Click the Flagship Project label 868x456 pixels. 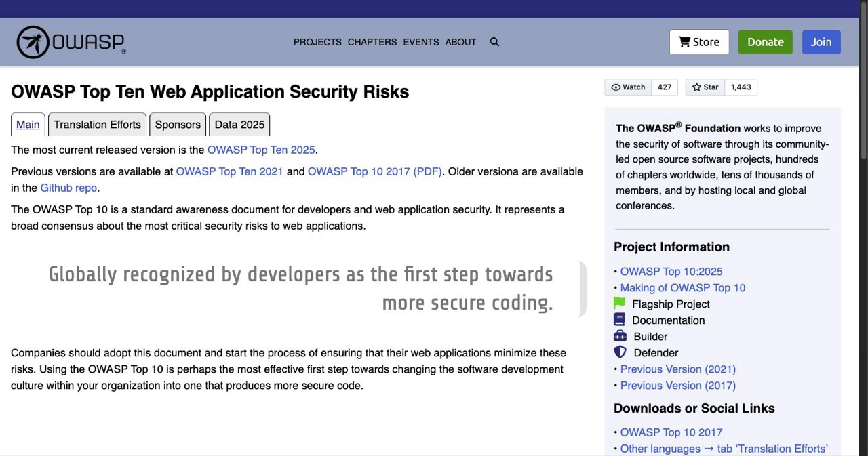pos(671,304)
